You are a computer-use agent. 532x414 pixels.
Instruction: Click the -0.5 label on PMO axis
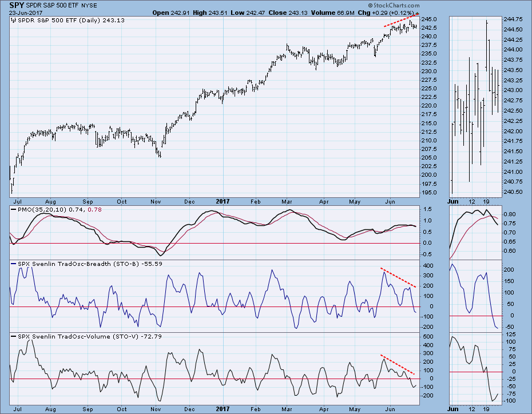(x=427, y=254)
